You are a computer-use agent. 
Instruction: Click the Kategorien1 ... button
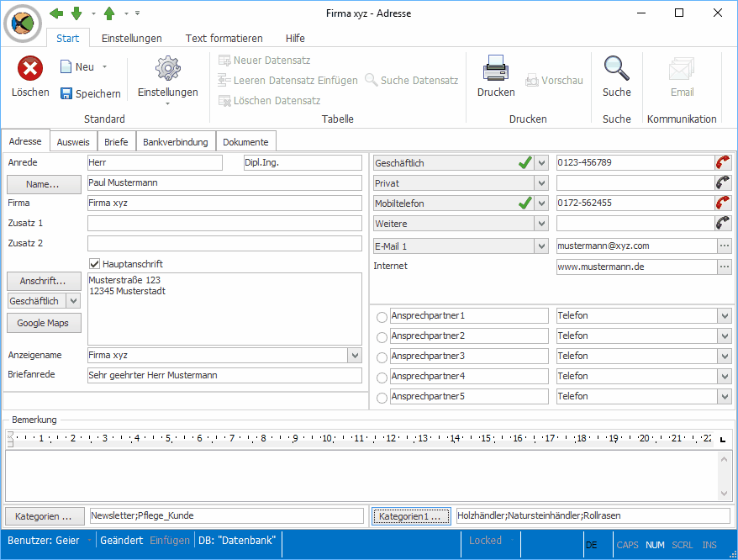pyautogui.click(x=411, y=516)
